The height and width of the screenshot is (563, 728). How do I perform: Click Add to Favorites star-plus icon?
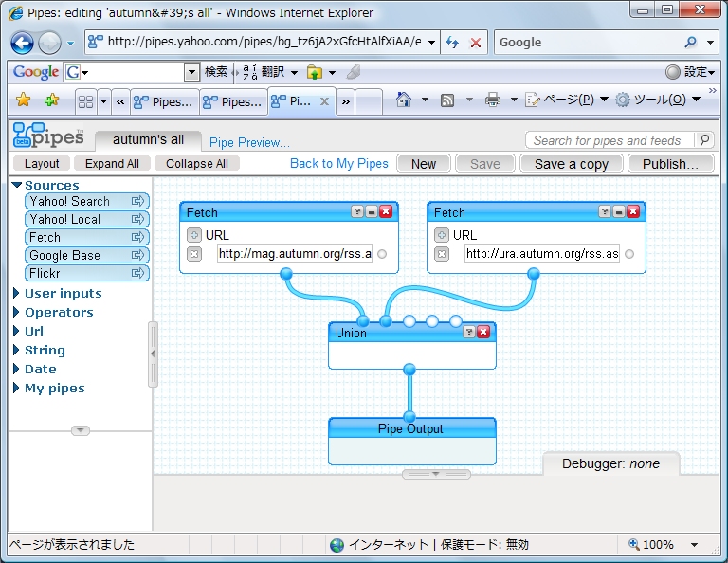pos(51,100)
